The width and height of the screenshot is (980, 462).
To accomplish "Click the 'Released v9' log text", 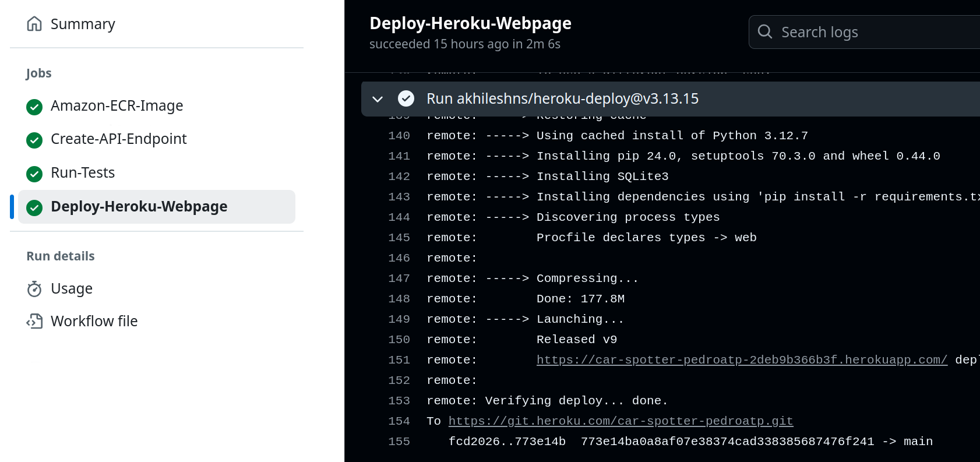I will point(577,340).
